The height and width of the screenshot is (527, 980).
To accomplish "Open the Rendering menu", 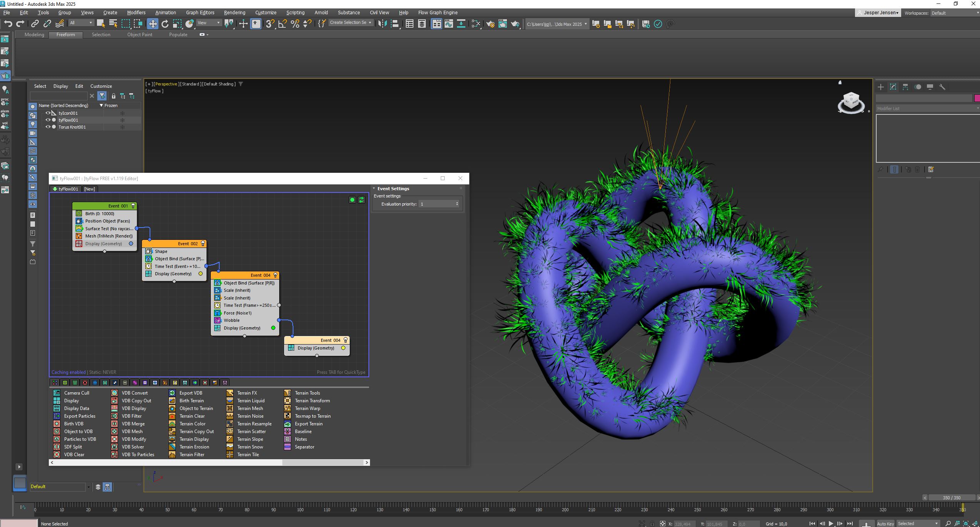I will click(234, 13).
